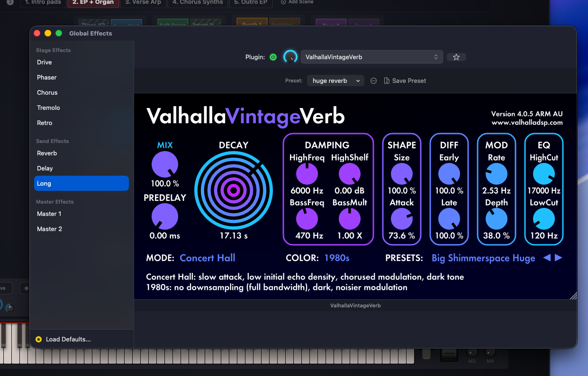Click the EQ HighCut knob
Image resolution: width=588 pixels, height=376 pixels.
click(544, 174)
